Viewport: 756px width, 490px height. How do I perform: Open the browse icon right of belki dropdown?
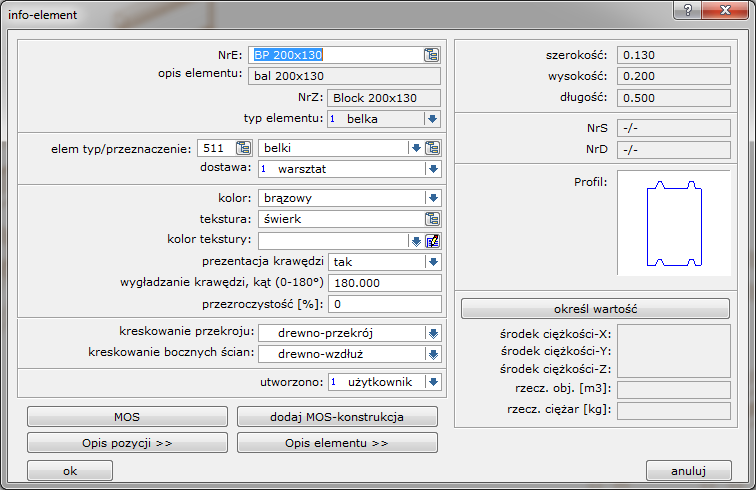pos(432,148)
